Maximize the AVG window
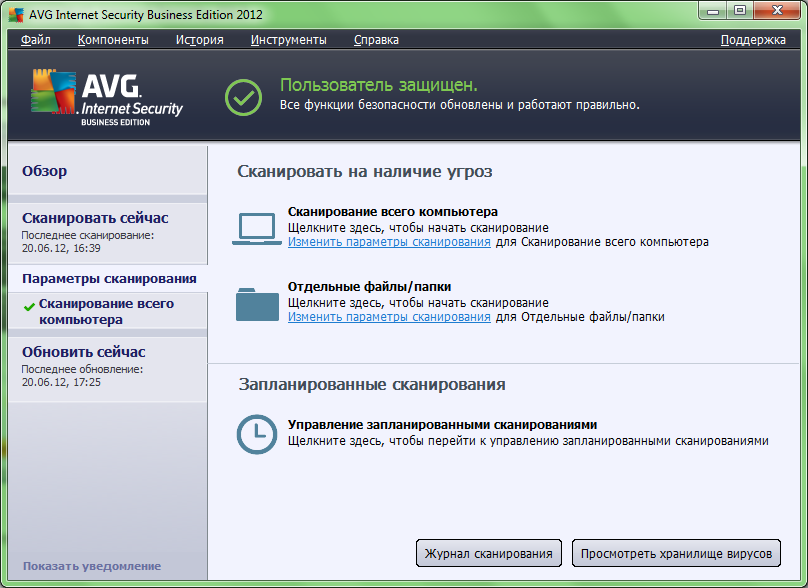Viewport: 808px width, 588px height. pyautogui.click(x=740, y=11)
